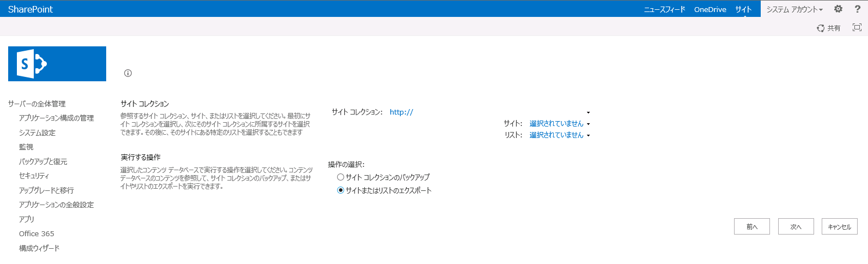Image resolution: width=868 pixels, height=264 pixels.
Task: Open OneDrive in top bar
Action: click(710, 9)
